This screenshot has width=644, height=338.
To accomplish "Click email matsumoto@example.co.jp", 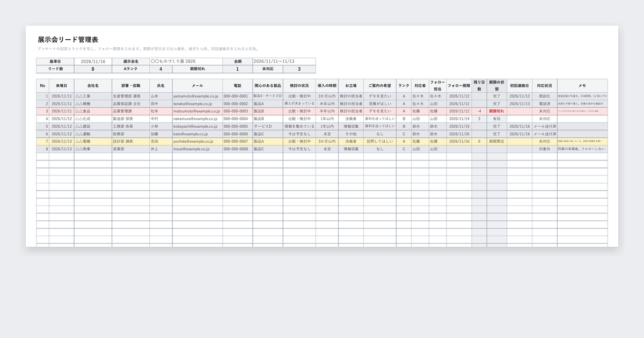I will [x=197, y=111].
